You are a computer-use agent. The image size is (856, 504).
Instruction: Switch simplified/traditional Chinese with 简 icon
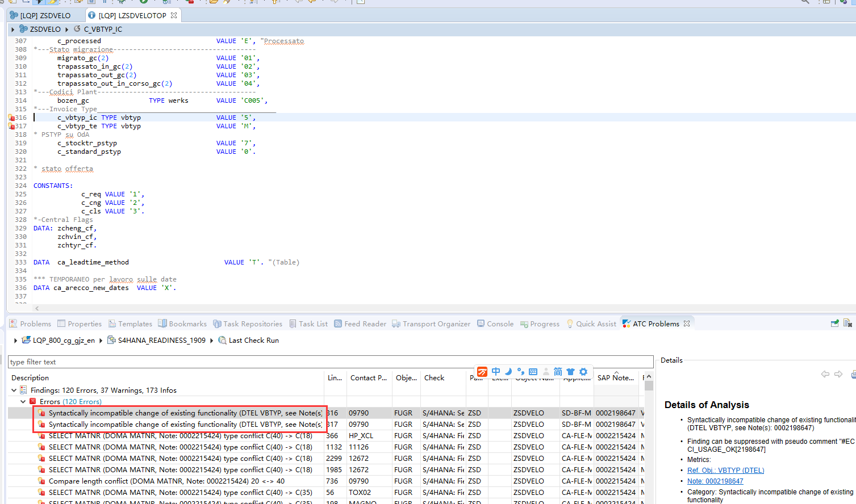[x=557, y=372]
